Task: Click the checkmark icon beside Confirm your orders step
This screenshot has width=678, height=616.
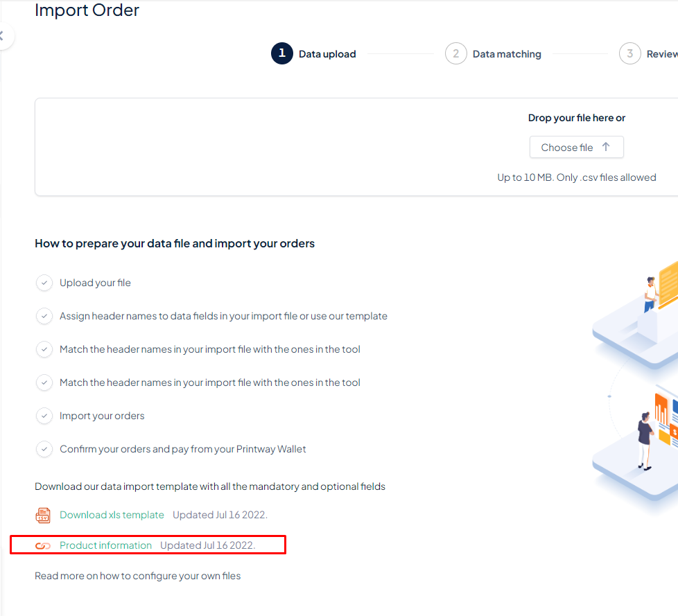Action: (44, 449)
